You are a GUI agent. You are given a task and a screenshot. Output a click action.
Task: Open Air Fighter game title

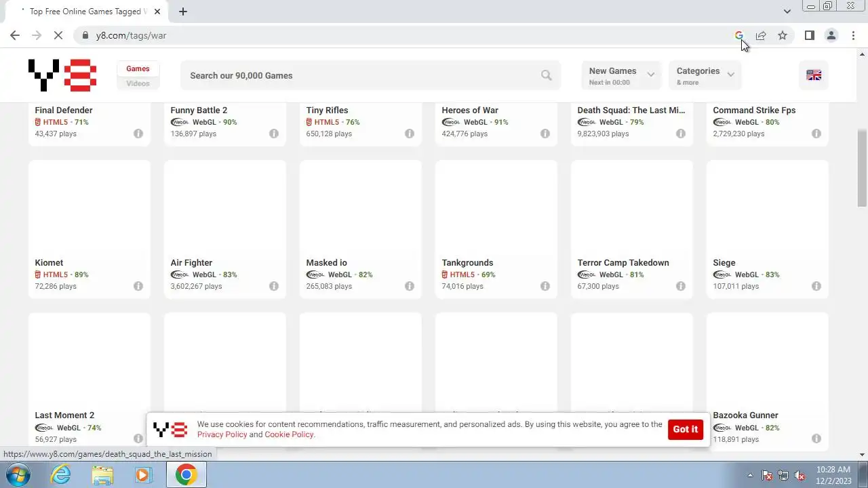[191, 263]
